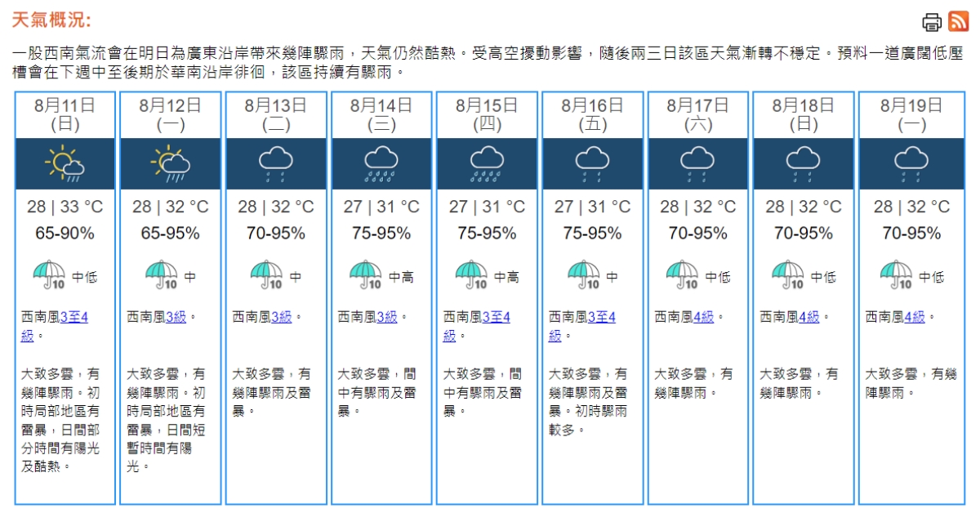Image resolution: width=980 pixels, height=513 pixels.
Task: Click the umbrella rain-probability icon for 8月18日
Action: (787, 275)
